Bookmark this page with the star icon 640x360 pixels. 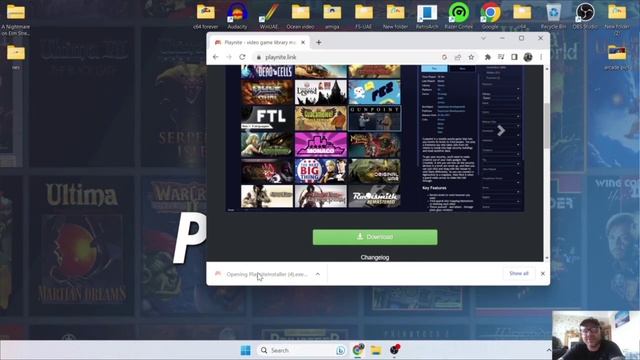[471, 57]
